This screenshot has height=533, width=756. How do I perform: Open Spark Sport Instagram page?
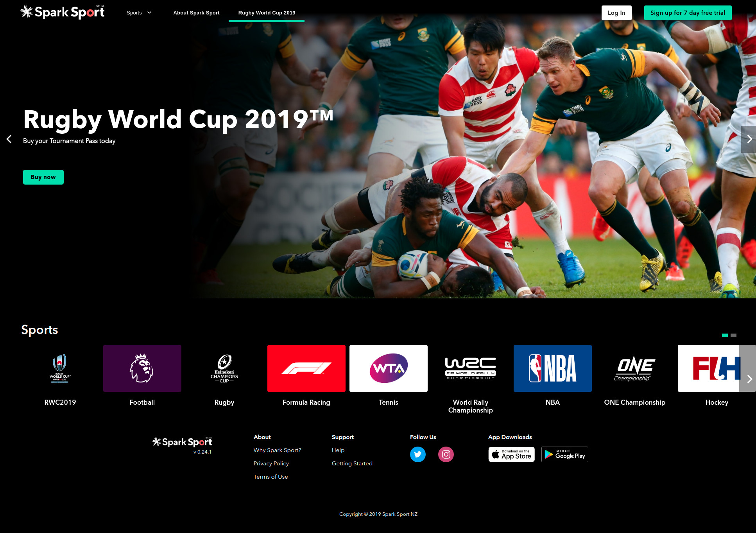tap(446, 454)
